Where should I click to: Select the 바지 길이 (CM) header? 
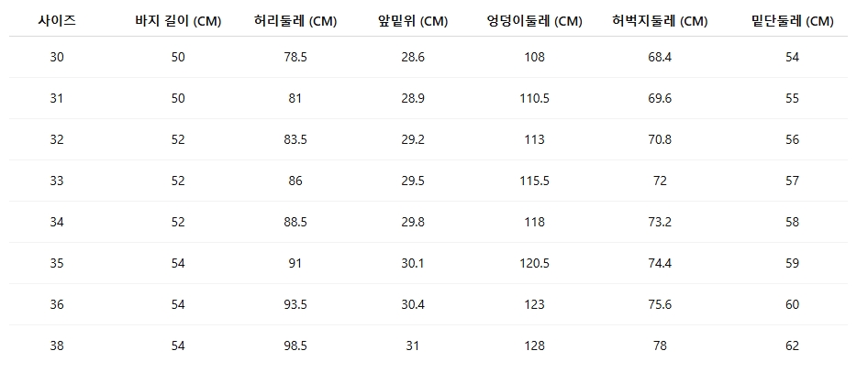[x=178, y=21]
